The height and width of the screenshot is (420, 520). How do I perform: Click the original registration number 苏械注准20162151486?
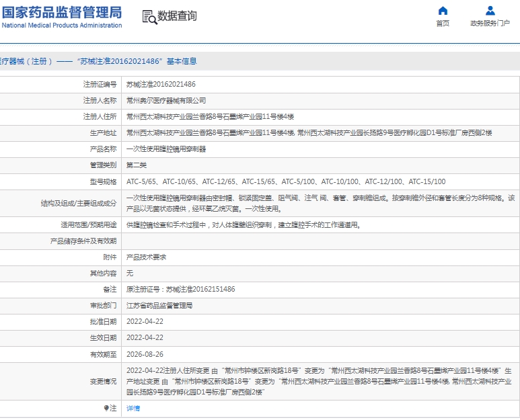tap(200, 289)
